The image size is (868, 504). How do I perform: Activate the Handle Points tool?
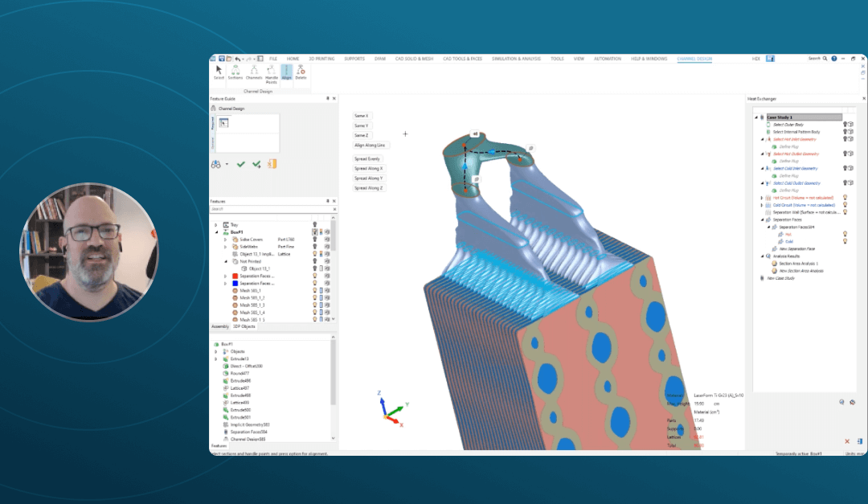tap(272, 72)
